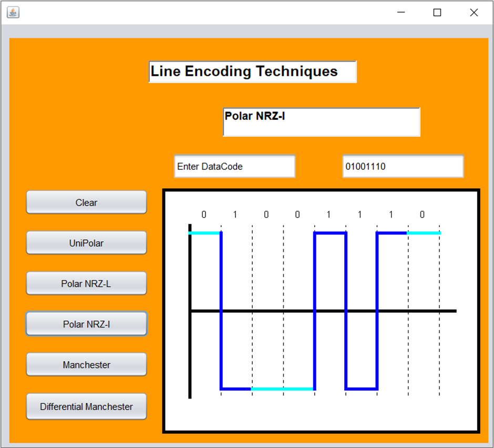Apply Manchester encoding
The image size is (494, 448).
pyautogui.click(x=86, y=364)
